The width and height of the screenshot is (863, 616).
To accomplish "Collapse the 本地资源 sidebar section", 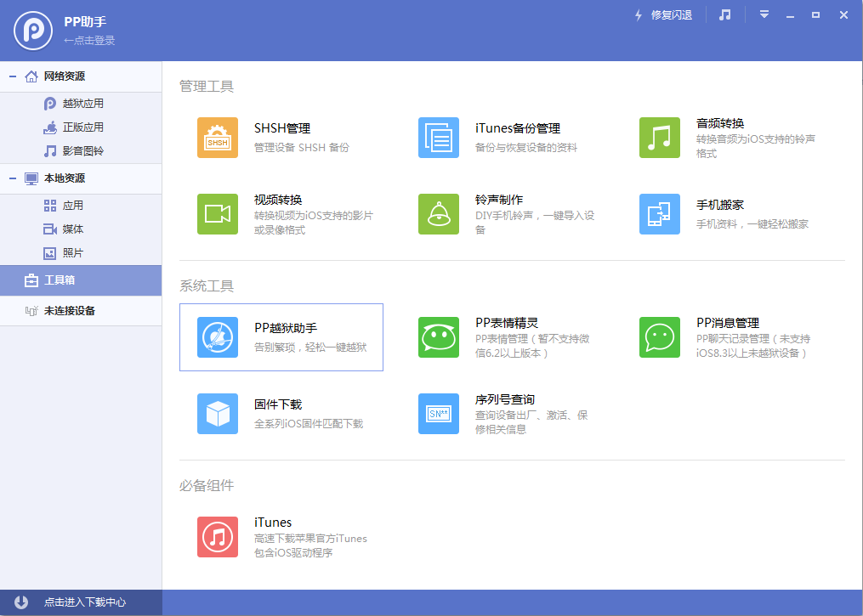I will pos(11,178).
